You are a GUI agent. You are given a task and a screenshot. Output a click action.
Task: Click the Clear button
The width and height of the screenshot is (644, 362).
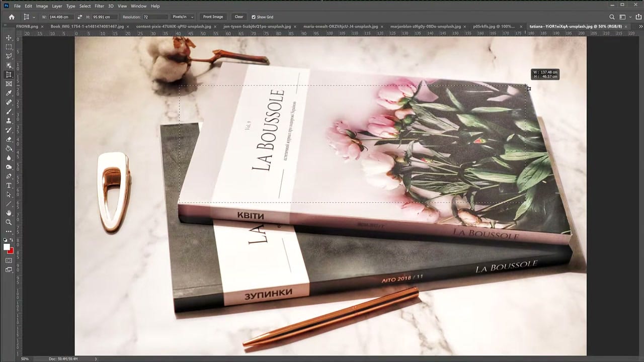click(x=239, y=17)
